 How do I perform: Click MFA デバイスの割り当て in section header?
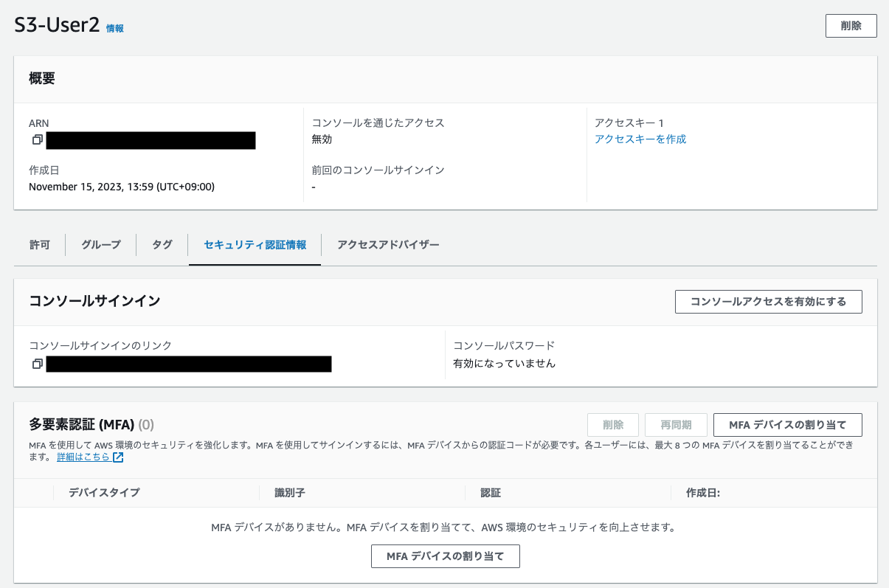pos(787,424)
